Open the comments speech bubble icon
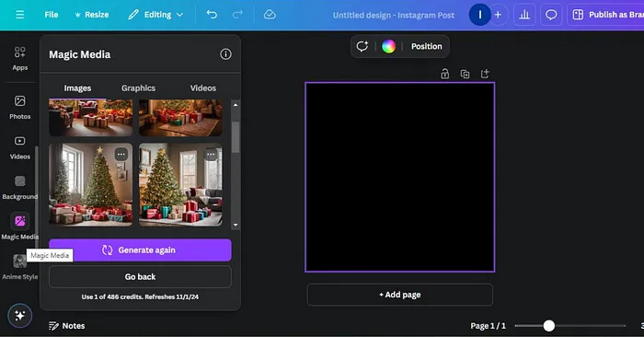Image resolution: width=644 pixels, height=337 pixels. (x=551, y=15)
